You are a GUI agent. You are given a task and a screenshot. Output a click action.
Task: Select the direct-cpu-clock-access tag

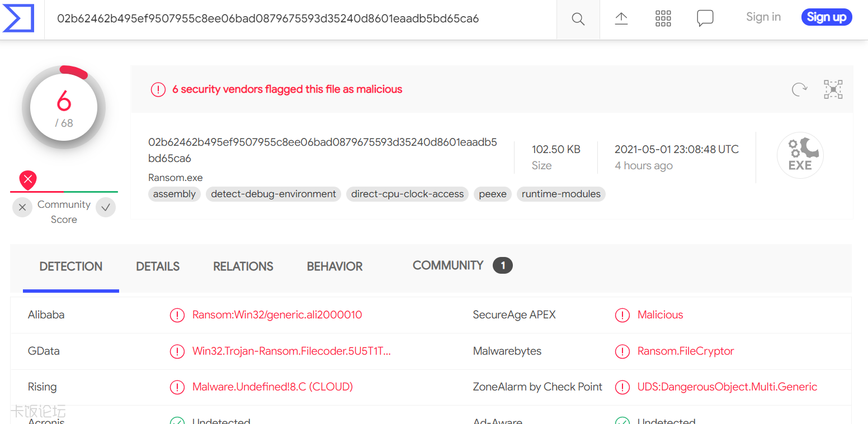pos(407,194)
